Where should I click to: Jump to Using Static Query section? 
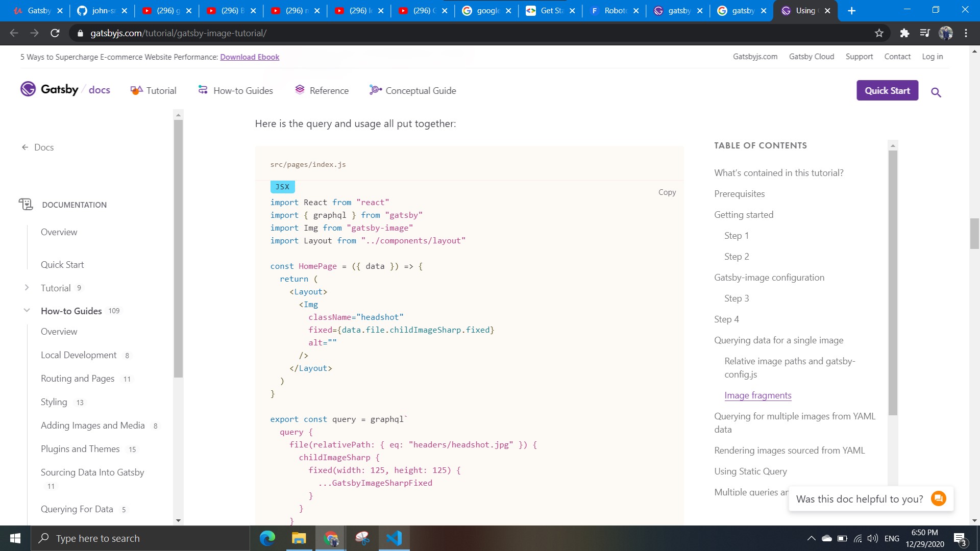tap(750, 471)
